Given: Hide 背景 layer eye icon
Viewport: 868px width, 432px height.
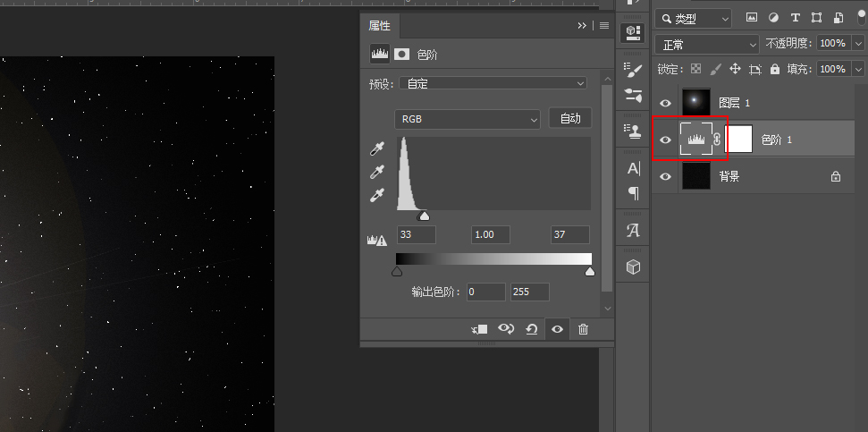Looking at the screenshot, I should 665,177.
